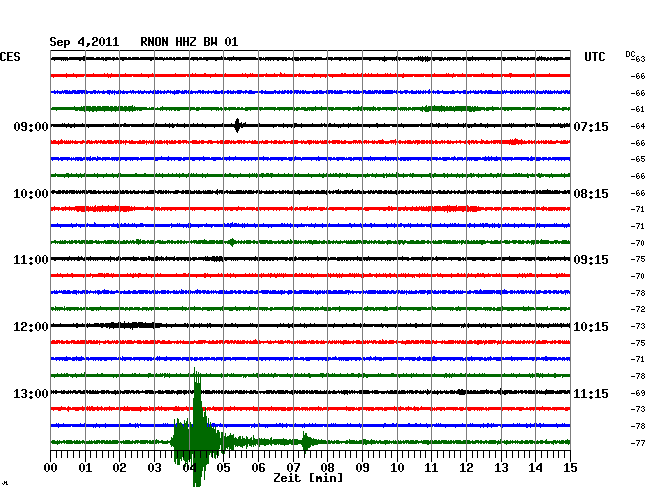650x494 pixels.
Task: Click the DC offset value "-64"
Action: coord(638,126)
